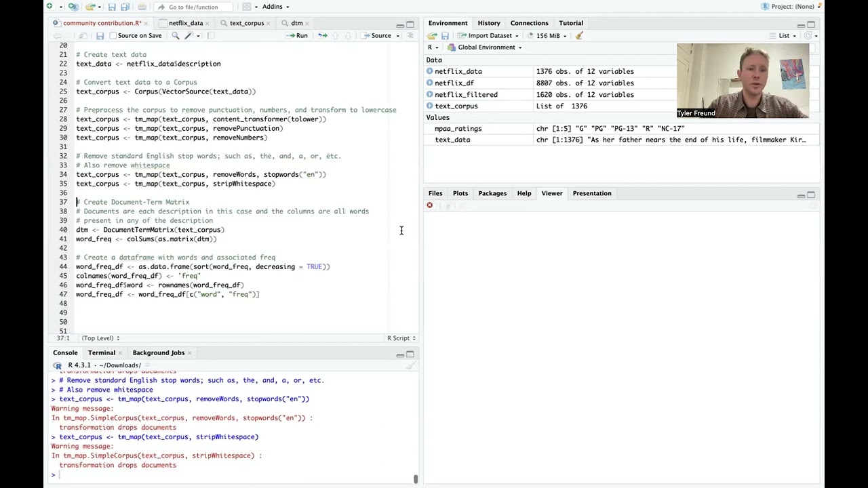868x488 pixels.
Task: Select the mpaa_ratings value row
Action: 621,128
